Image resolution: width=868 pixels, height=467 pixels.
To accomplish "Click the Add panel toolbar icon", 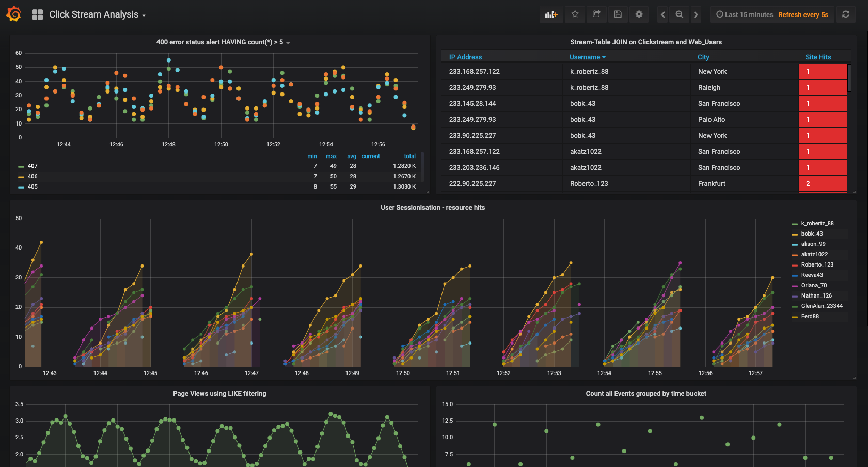I will click(x=551, y=14).
